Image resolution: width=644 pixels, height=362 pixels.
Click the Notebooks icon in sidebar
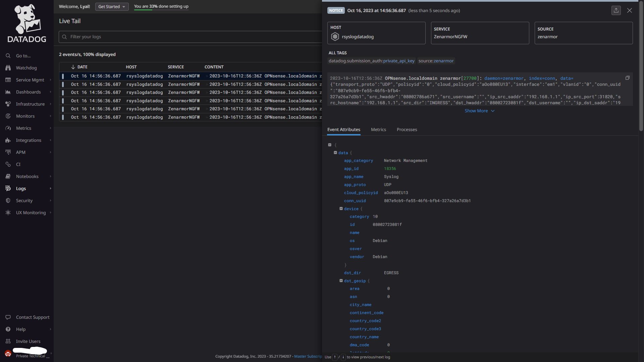pos(8,176)
